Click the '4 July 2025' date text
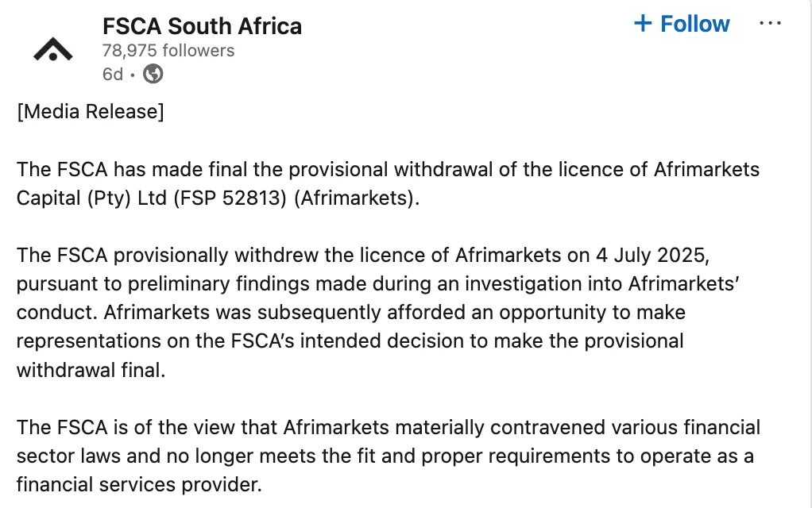The width and height of the screenshot is (812, 508). click(651, 255)
